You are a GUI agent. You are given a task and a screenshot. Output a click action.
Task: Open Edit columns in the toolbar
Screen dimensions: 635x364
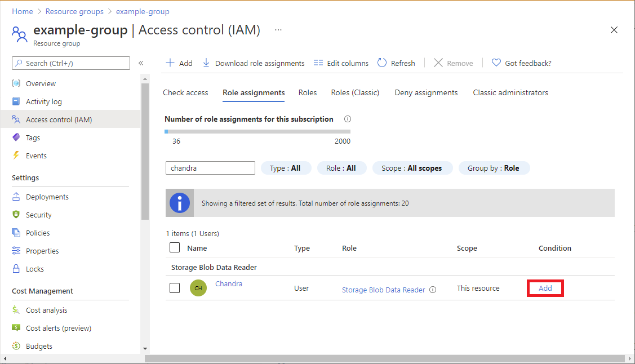[x=341, y=63]
